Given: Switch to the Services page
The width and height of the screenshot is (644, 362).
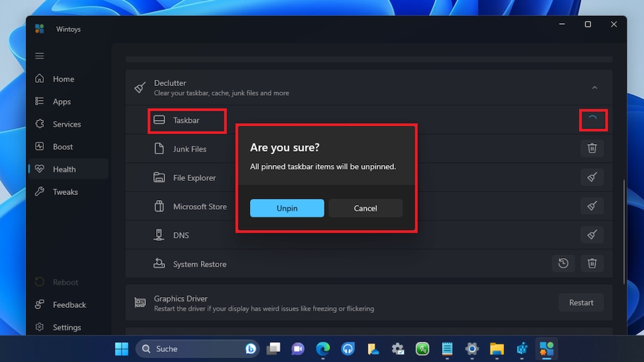Looking at the screenshot, I should coord(66,124).
